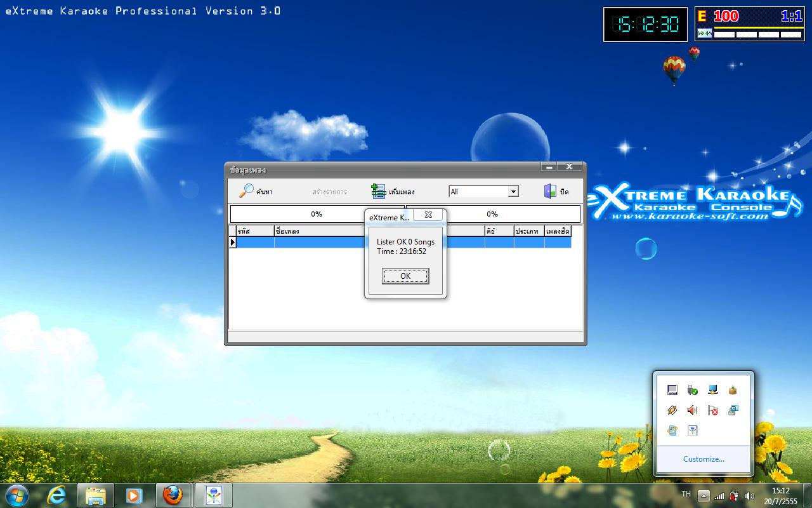Switch to eXtreme Karaoke taskbar button
The width and height of the screenshot is (812, 508).
[214, 495]
